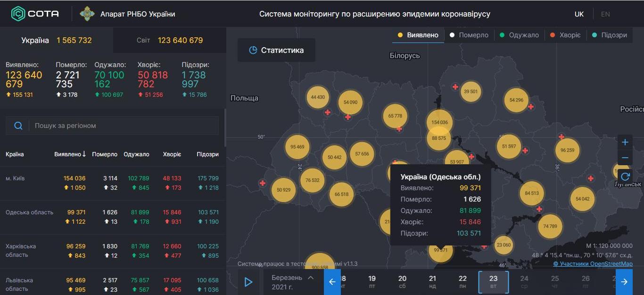Switch language to EN
Image resolution: width=644 pixels, height=295 pixels.
coord(605,14)
